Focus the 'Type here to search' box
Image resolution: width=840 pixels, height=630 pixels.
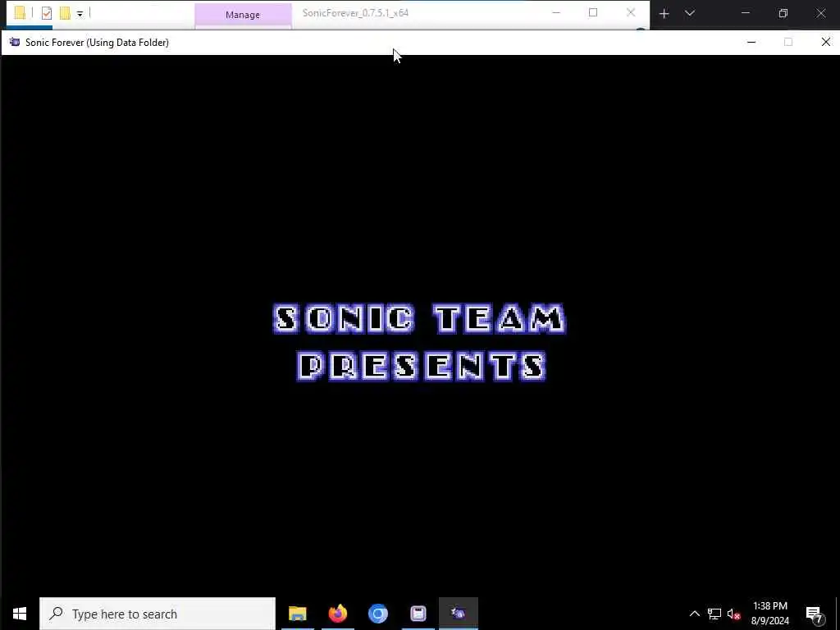pyautogui.click(x=157, y=614)
